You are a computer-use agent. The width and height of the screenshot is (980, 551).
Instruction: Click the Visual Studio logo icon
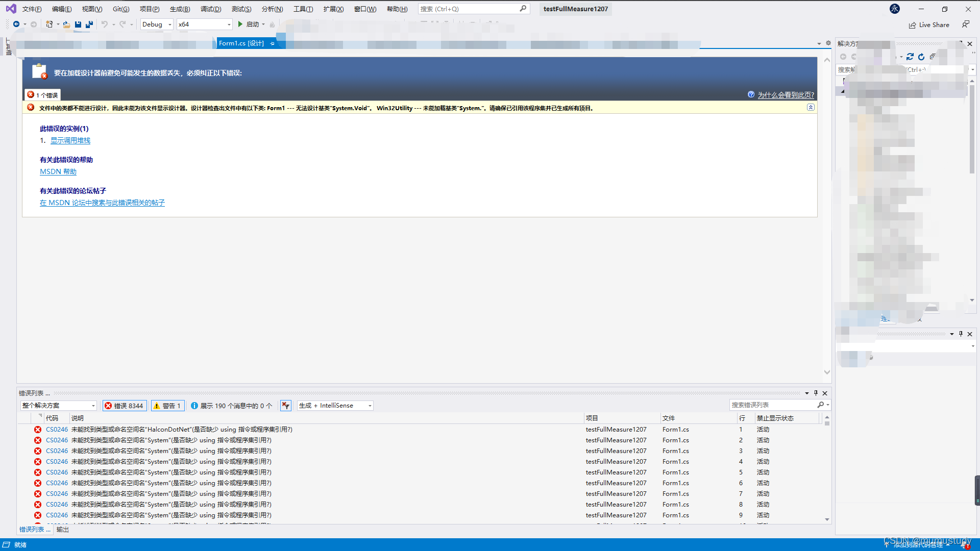coord(11,9)
